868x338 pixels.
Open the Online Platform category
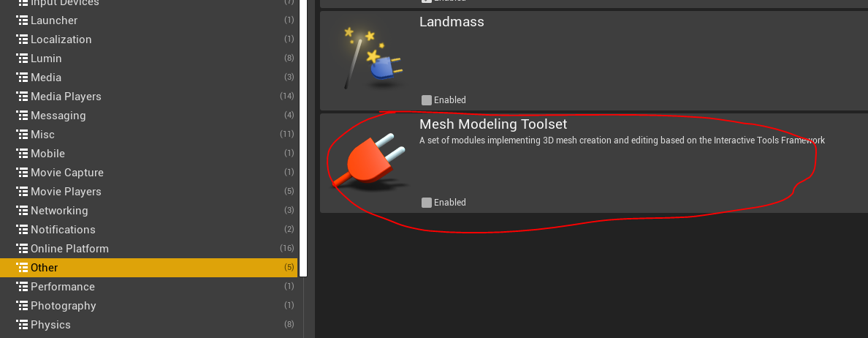point(148,249)
